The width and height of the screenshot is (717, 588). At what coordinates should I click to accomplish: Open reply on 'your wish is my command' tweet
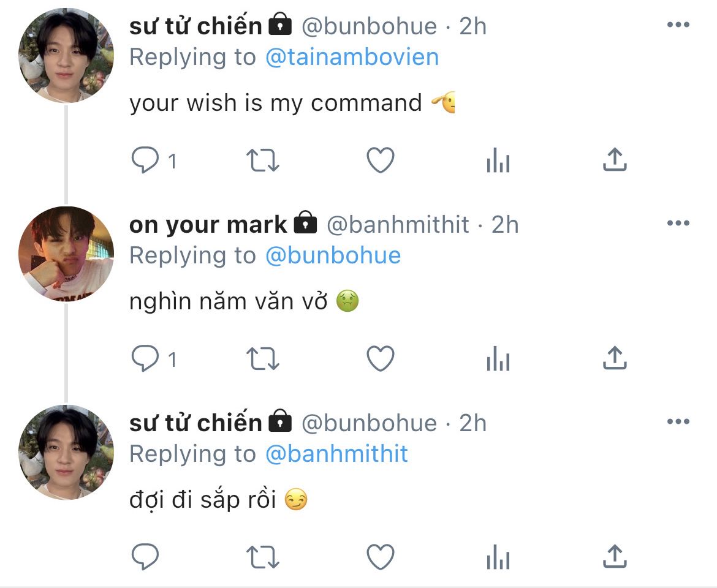(x=145, y=160)
